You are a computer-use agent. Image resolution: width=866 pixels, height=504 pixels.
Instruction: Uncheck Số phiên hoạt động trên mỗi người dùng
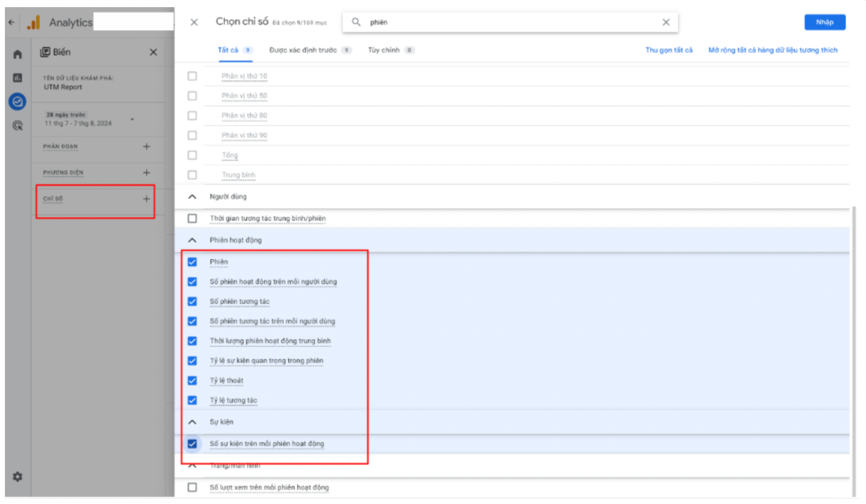pyautogui.click(x=192, y=281)
